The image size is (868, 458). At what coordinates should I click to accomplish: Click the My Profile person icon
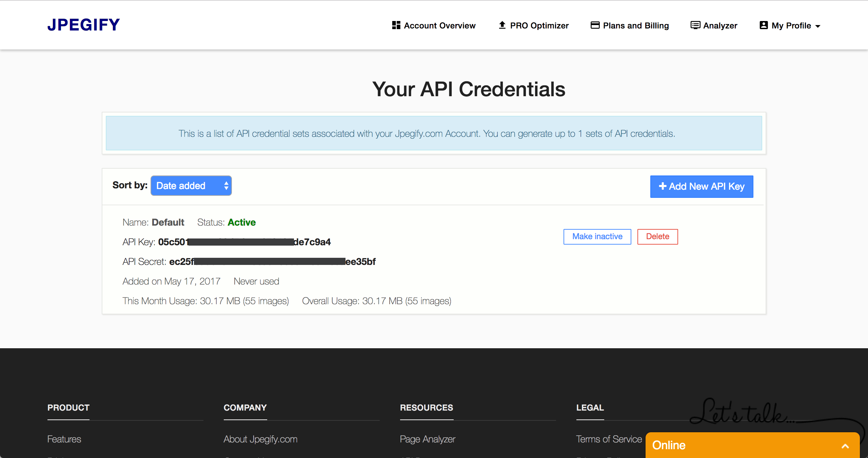click(x=764, y=25)
